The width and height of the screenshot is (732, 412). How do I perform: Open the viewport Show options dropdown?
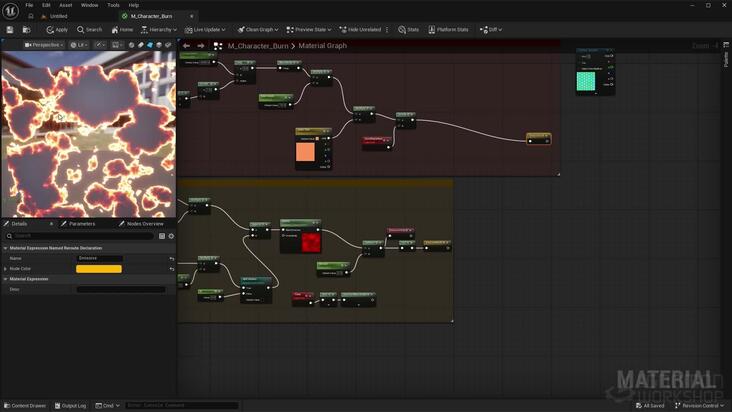point(100,45)
